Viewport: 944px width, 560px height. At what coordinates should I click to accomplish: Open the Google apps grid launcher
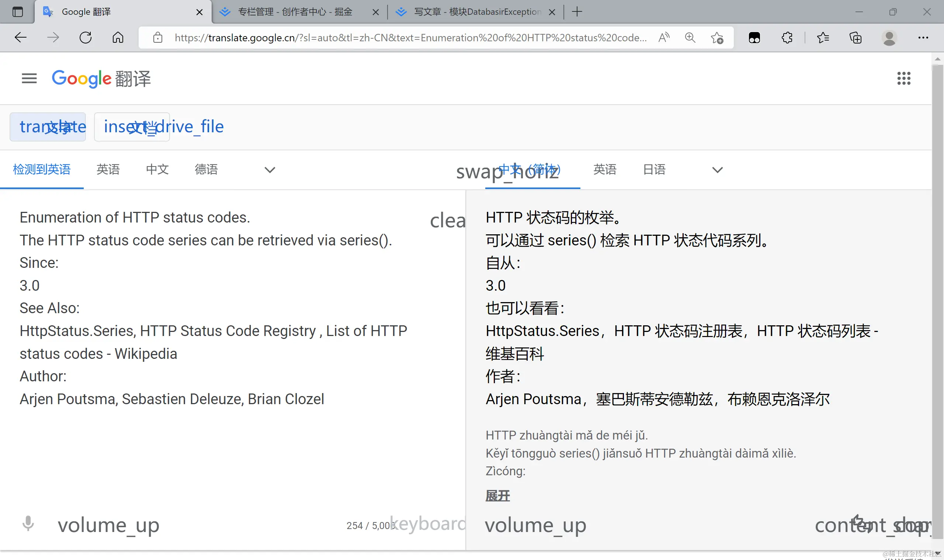tap(903, 78)
